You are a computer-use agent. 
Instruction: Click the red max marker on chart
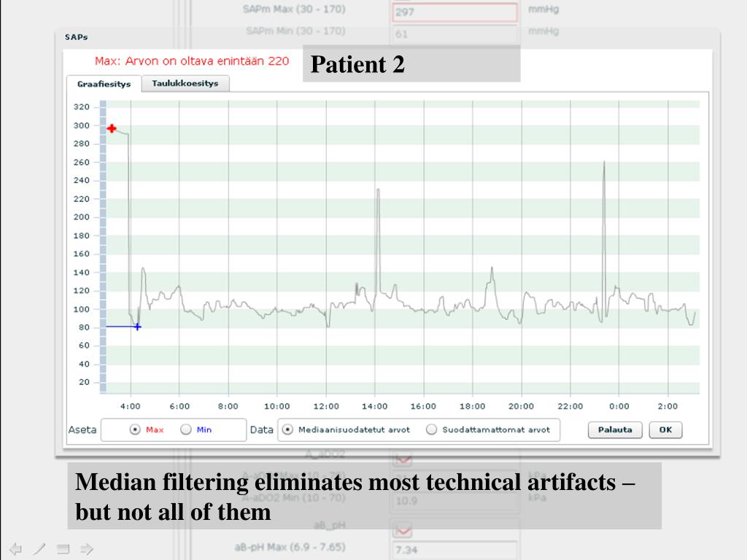[112, 128]
